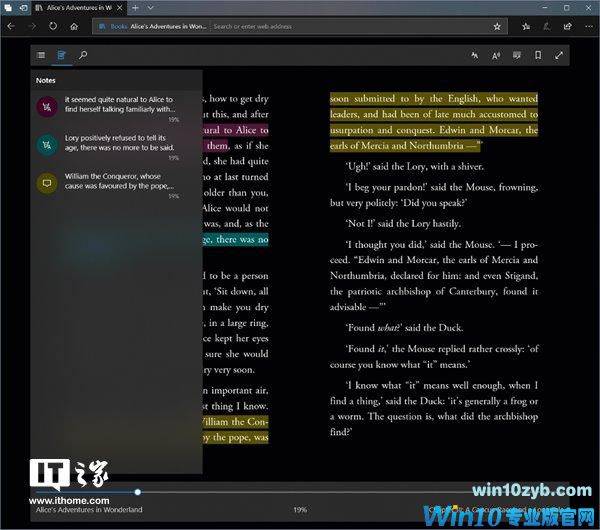Open the Edge favorites hub
This screenshot has width=600, height=530.
click(x=524, y=26)
